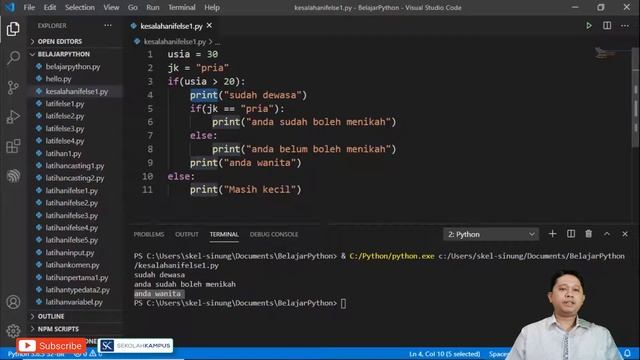Open latihanifelse5.py file
The image size is (640, 360).
tap(71, 240)
